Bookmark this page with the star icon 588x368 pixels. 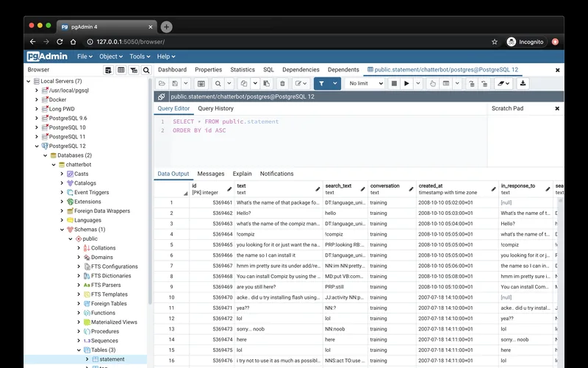[x=494, y=42]
